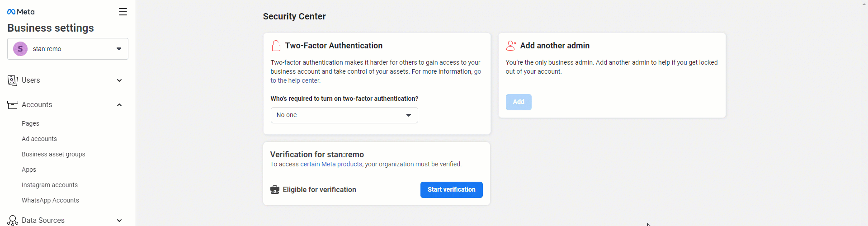Screen dimensions: 868x226
Task: Click the Two-Factor Authentication lock icon
Action: tap(276, 46)
